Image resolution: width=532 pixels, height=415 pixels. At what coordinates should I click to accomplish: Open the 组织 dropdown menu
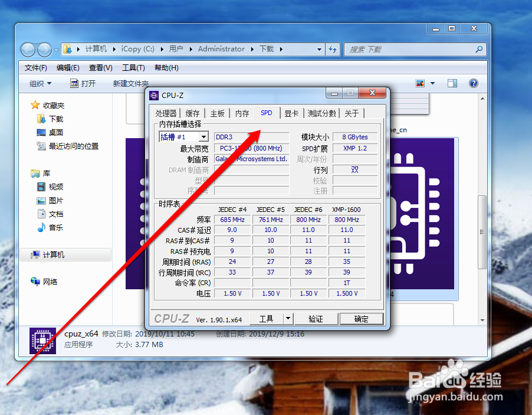tap(40, 83)
